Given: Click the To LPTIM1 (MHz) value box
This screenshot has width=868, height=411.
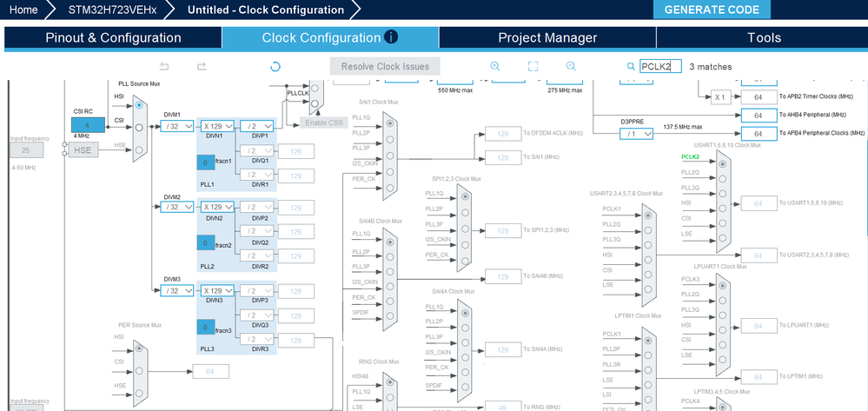Looking at the screenshot, I should click(759, 376).
